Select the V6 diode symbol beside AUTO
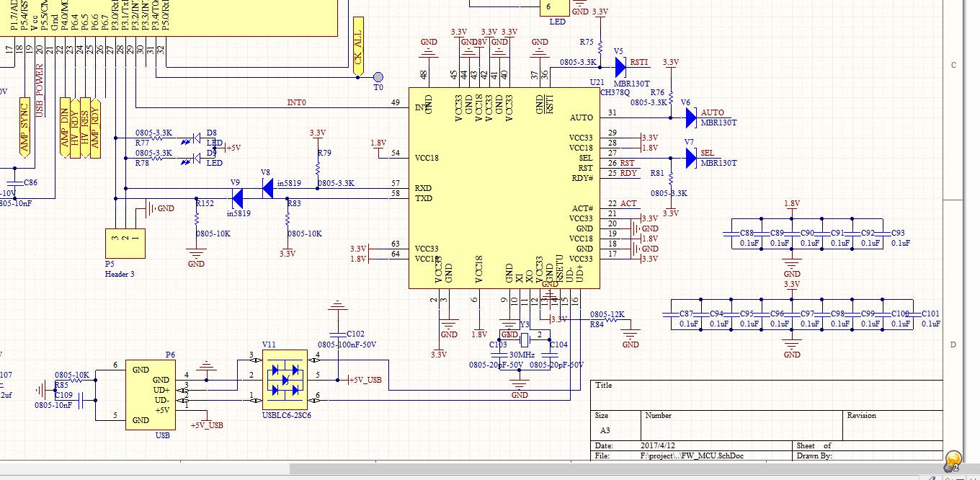The image size is (980, 480). [x=691, y=117]
